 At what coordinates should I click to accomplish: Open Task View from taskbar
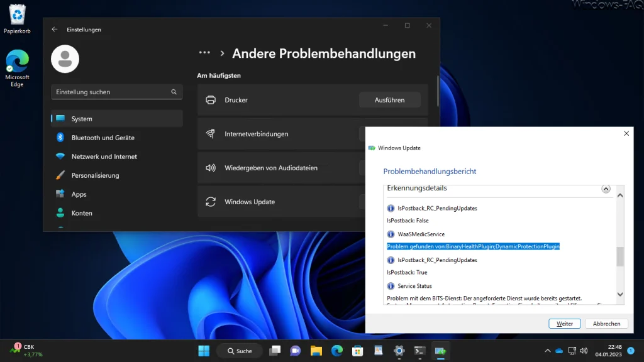[x=275, y=351]
